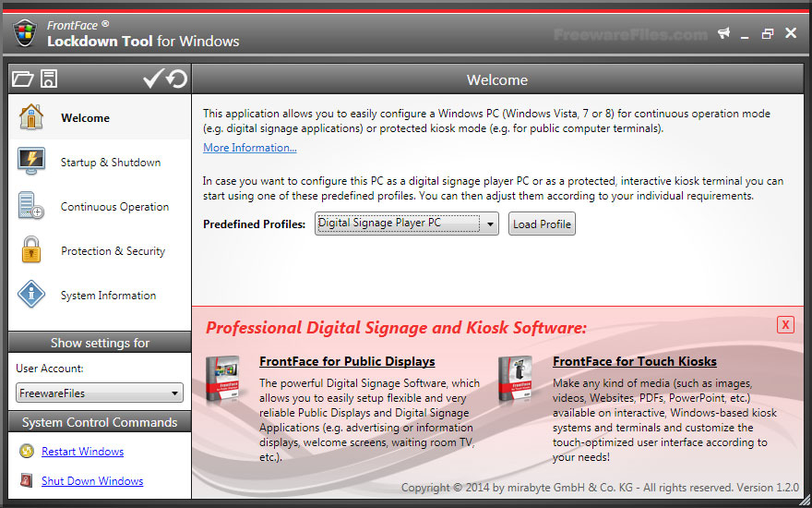812x508 pixels.
Task: View System Information section
Action: coord(100,295)
